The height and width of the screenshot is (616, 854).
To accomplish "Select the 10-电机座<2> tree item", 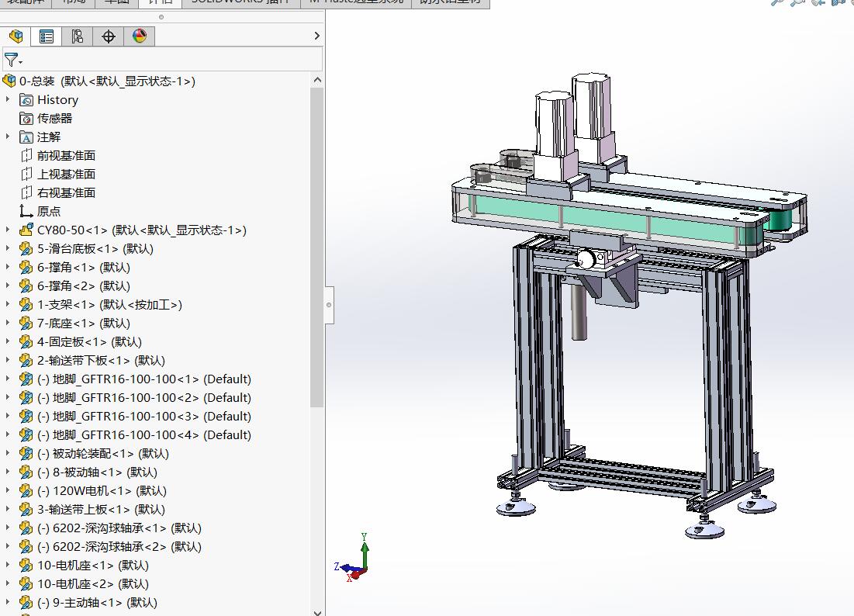I will point(92,584).
